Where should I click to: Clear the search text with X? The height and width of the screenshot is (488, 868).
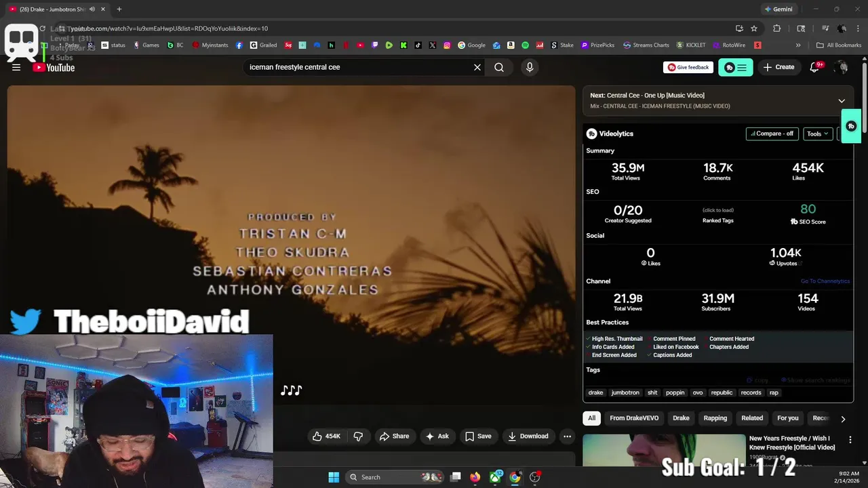477,67
